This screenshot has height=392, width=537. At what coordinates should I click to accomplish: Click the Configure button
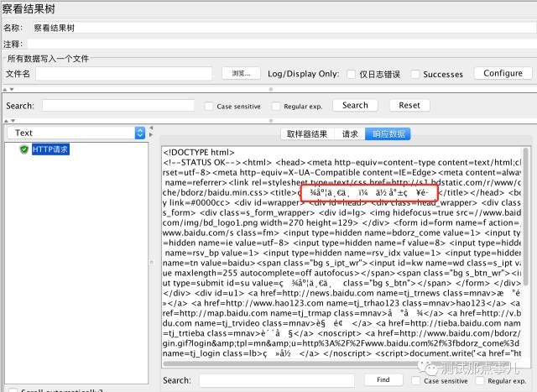[503, 73]
